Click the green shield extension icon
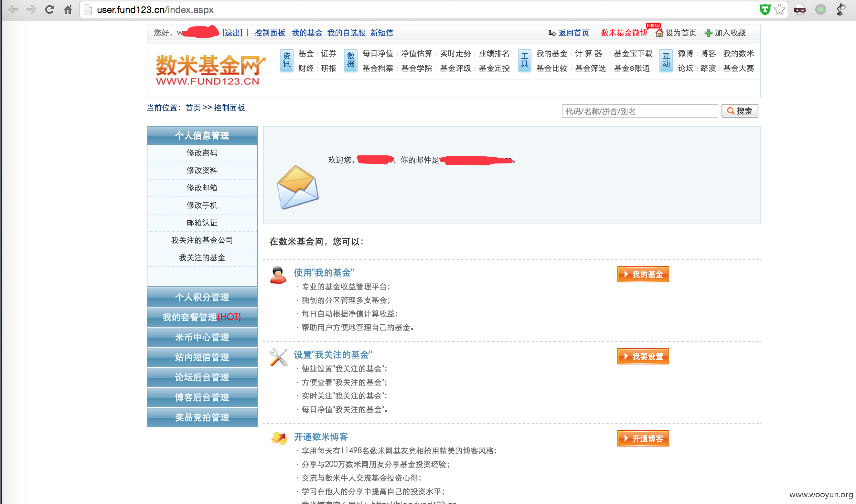856x504 pixels. [765, 9]
